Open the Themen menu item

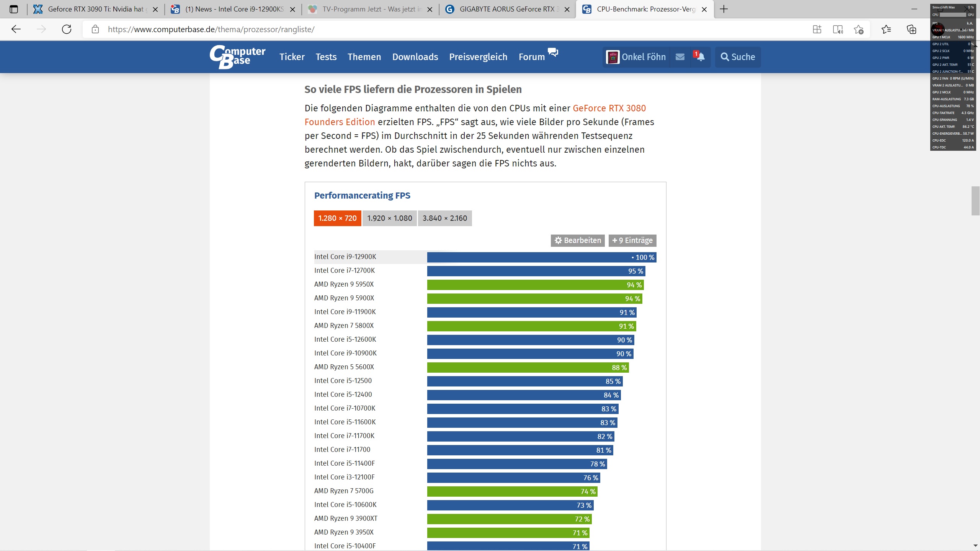(x=364, y=57)
